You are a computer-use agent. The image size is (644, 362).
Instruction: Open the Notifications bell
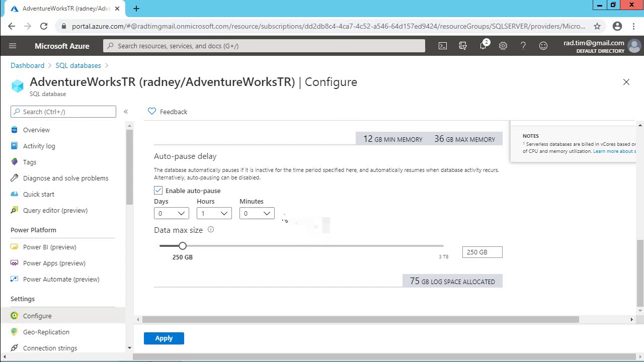pyautogui.click(x=483, y=46)
